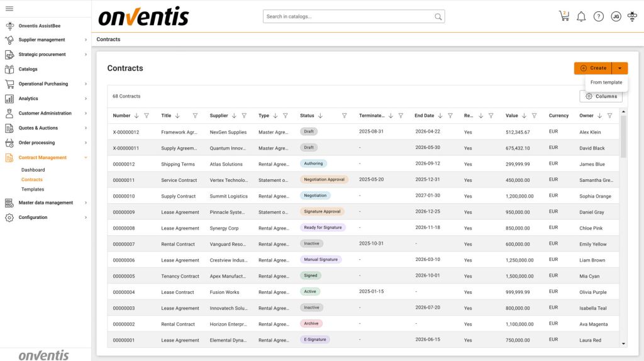This screenshot has width=644, height=361.
Task: Open the help question mark icon
Action: tap(599, 16)
